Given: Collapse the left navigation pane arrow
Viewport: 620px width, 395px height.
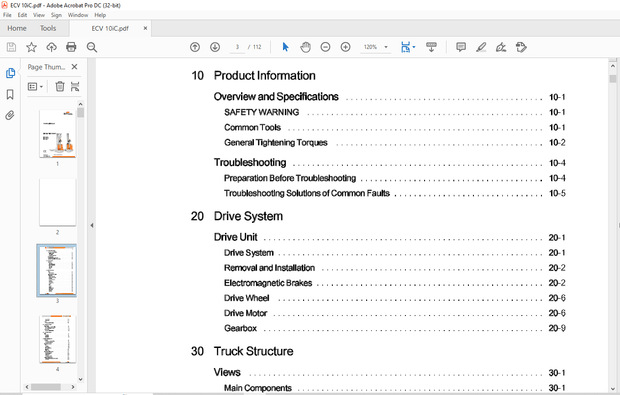Looking at the screenshot, I should point(92,225).
